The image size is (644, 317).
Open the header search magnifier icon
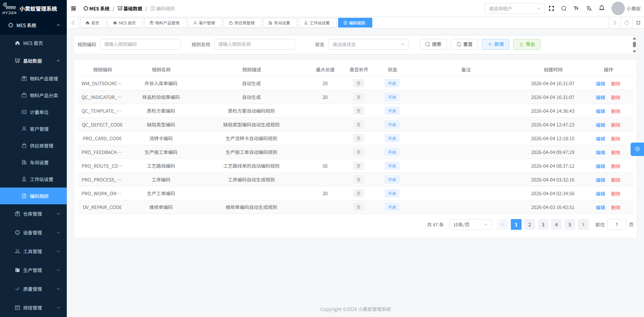point(564,9)
